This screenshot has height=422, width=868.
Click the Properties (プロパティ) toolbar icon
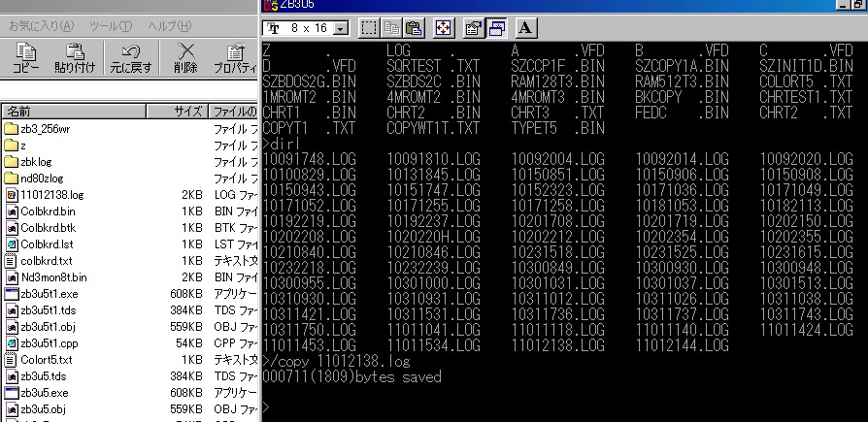[x=236, y=57]
